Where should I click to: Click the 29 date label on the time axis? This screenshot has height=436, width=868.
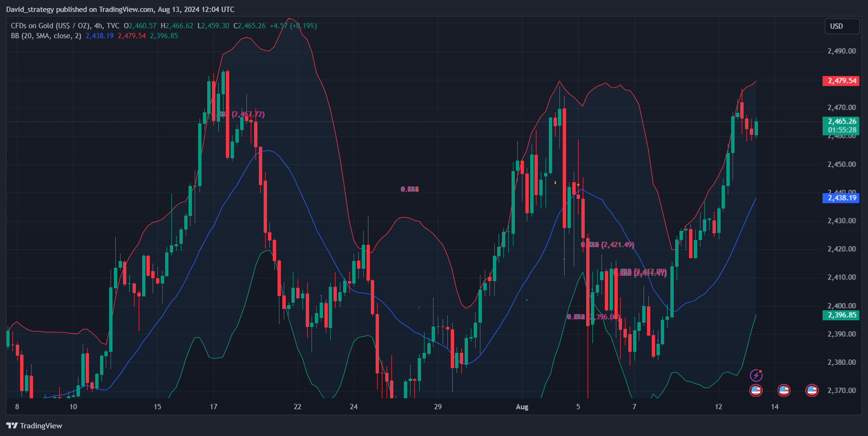tap(438, 407)
